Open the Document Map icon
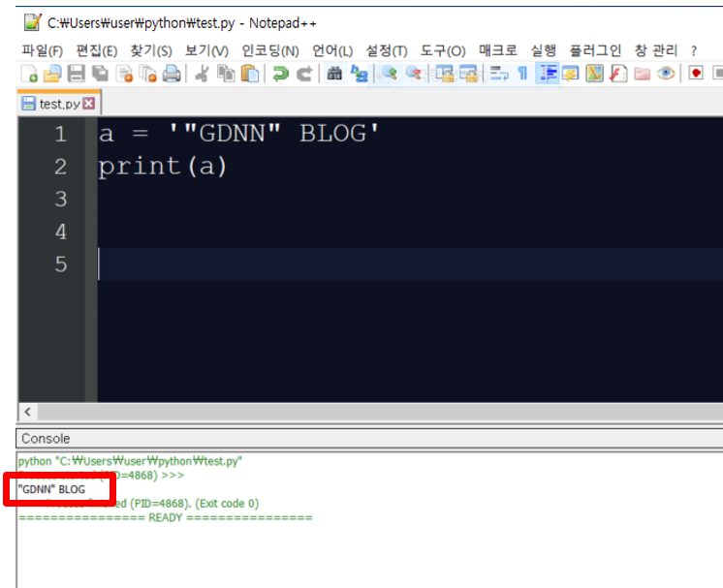The width and height of the screenshot is (723, 588). (x=595, y=74)
